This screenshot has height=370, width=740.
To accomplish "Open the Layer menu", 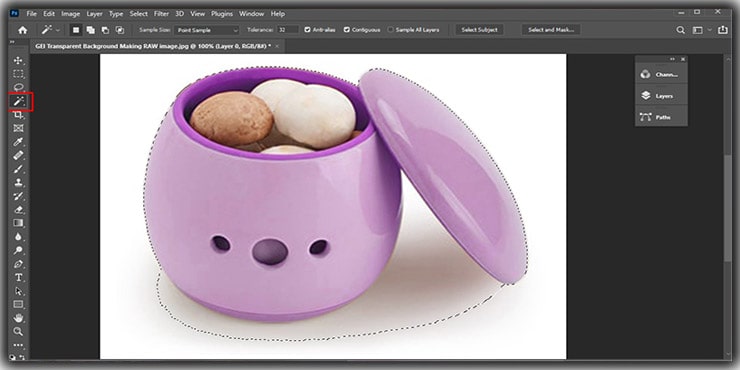I will 94,14.
